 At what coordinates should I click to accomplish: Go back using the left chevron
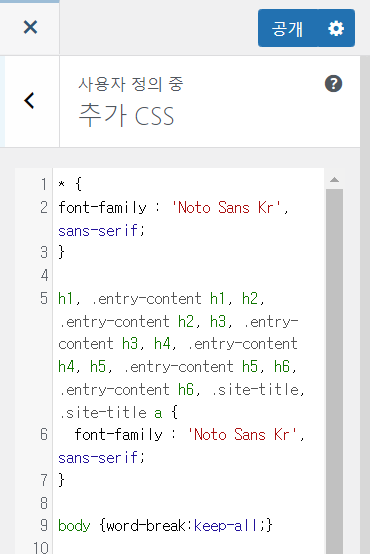click(30, 101)
